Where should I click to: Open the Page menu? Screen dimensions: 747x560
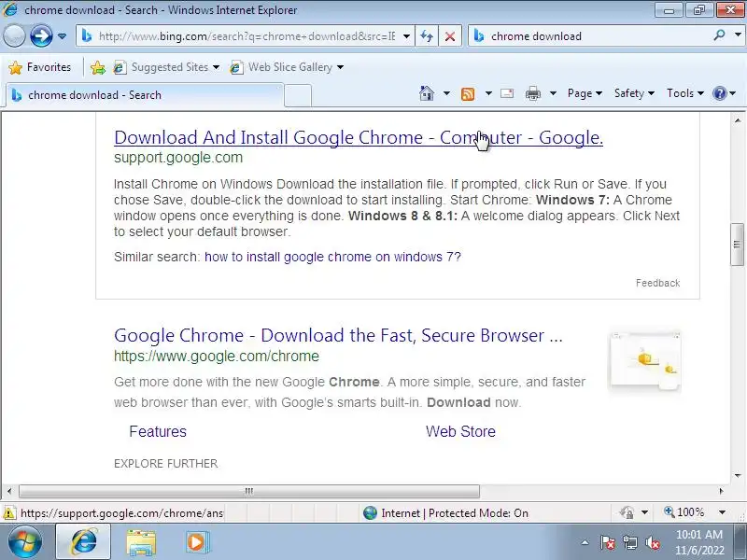tap(585, 93)
